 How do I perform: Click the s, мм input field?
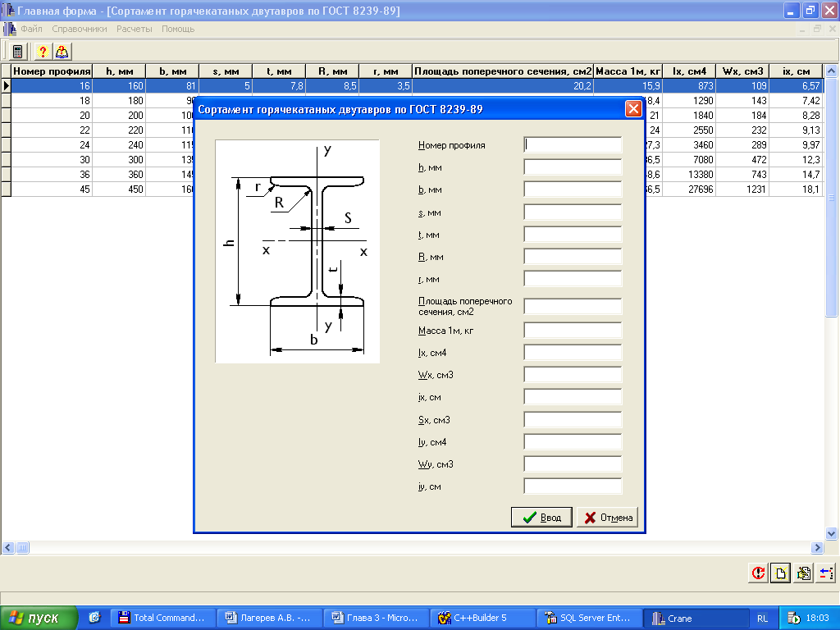573,212
